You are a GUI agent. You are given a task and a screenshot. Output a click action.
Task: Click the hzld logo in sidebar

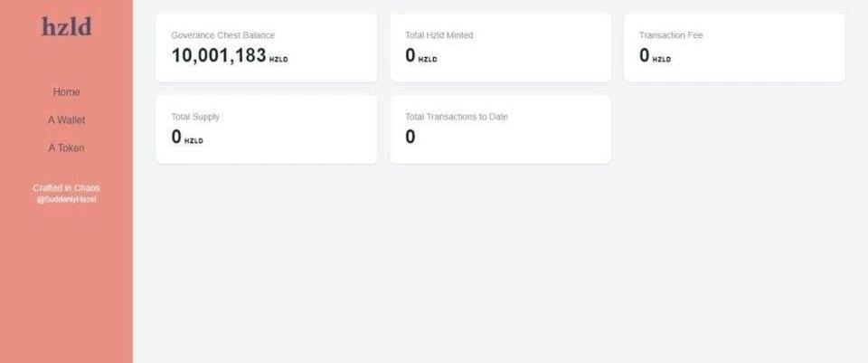click(x=66, y=27)
